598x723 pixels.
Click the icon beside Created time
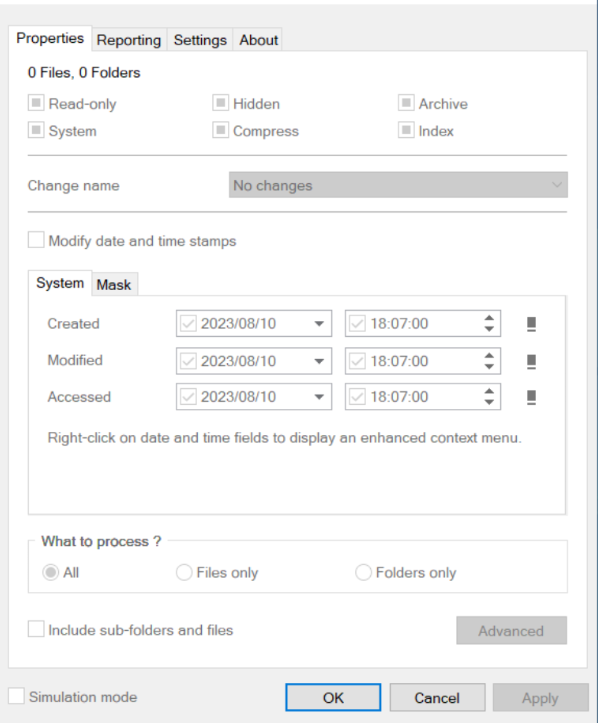pyautogui.click(x=531, y=324)
